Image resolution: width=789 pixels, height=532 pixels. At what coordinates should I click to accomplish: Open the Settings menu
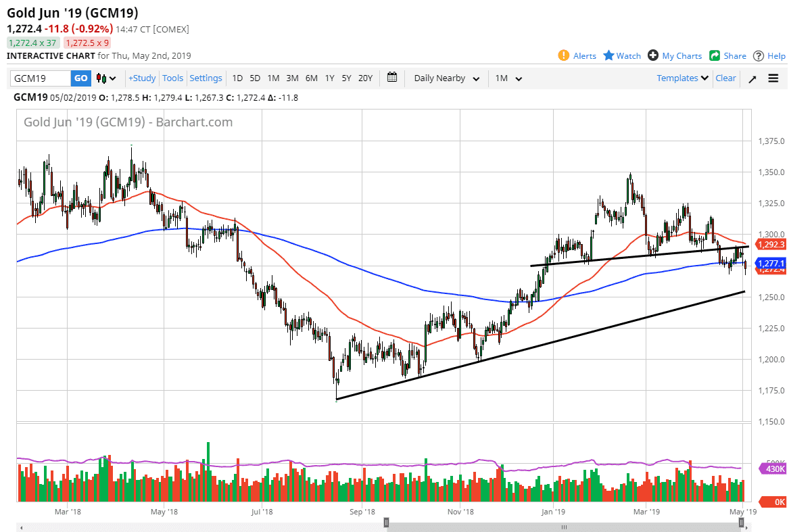(206, 78)
